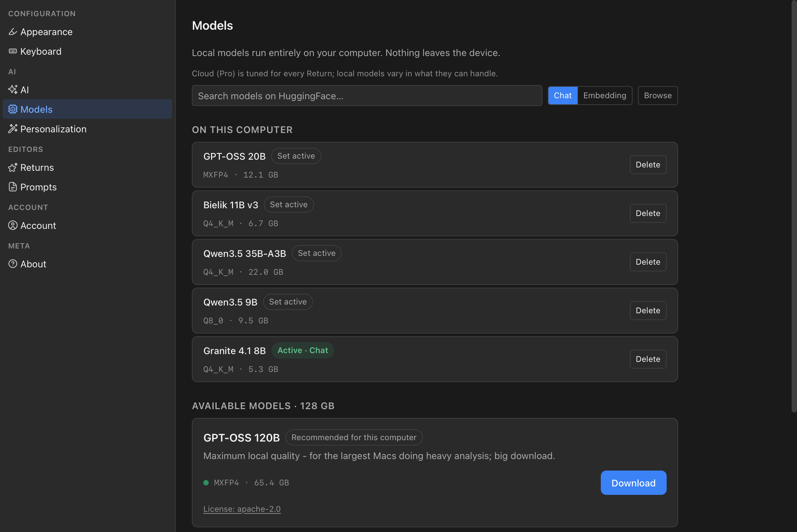Click the About question mark icon
Screen dimensions: 797x532
[x=12, y=264]
